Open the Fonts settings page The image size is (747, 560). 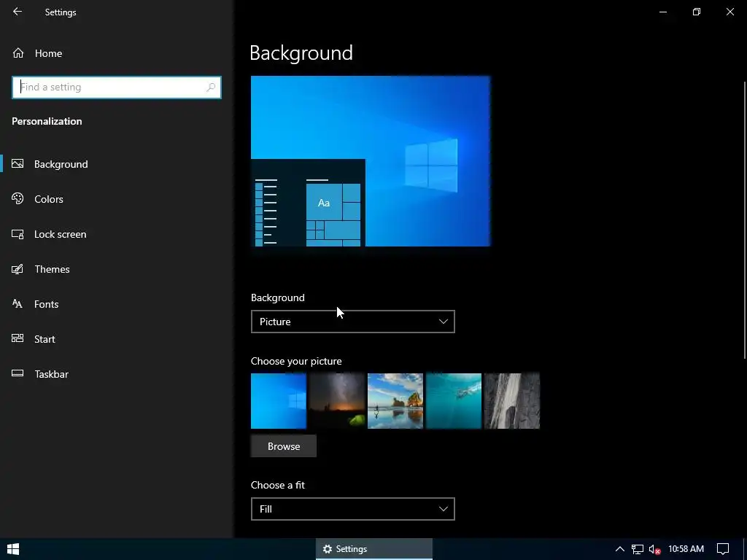tap(46, 304)
